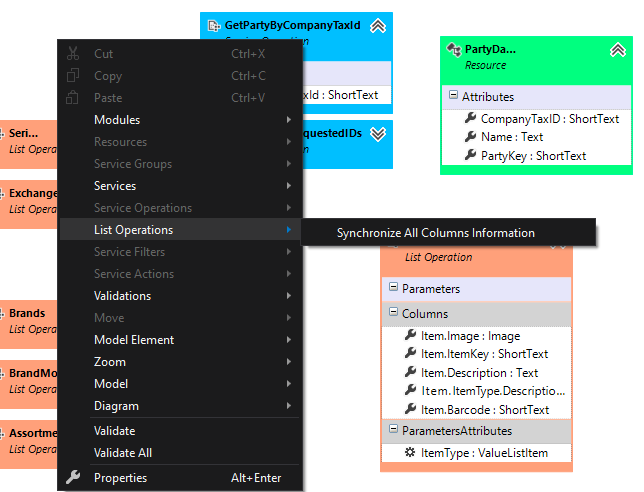The width and height of the screenshot is (644, 492).
Task: Select the Brands list operation shape
Action: (28, 324)
